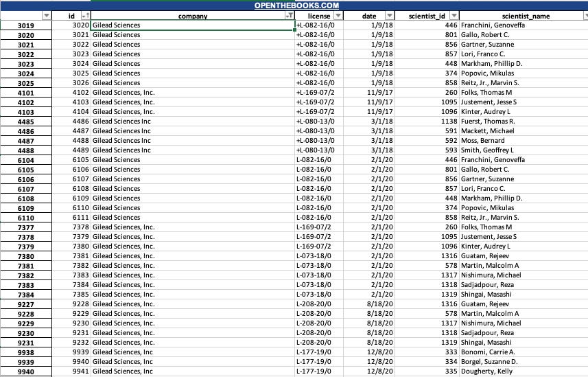Select Markham, Phillip D. in row 3023
Image resolution: width=588 pixels, height=377 pixels.
524,63
